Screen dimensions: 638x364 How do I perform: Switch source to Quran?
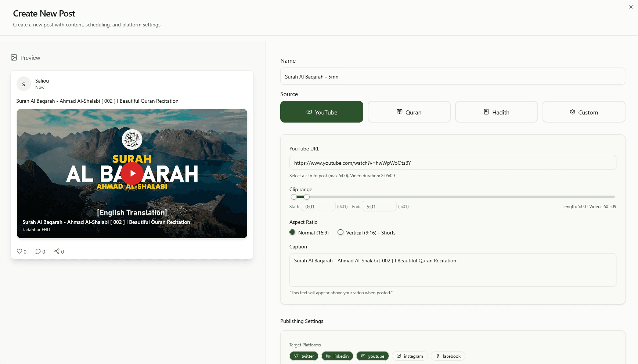[409, 112]
